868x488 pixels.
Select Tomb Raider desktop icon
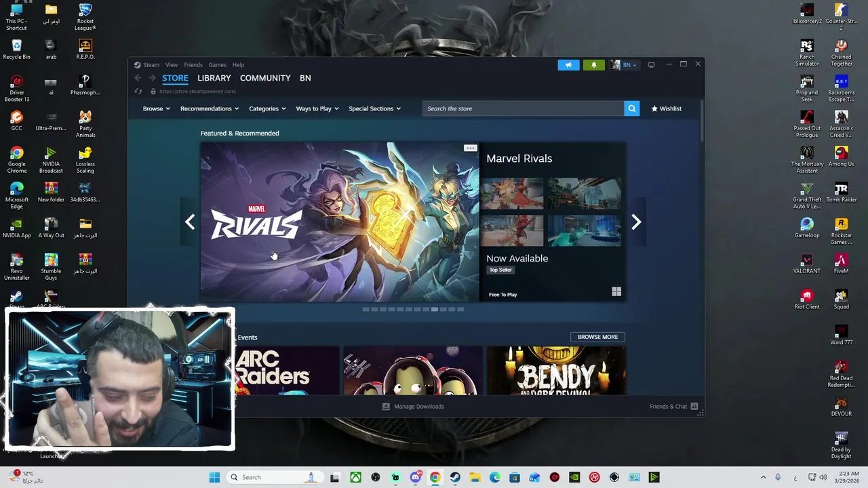[x=841, y=192]
